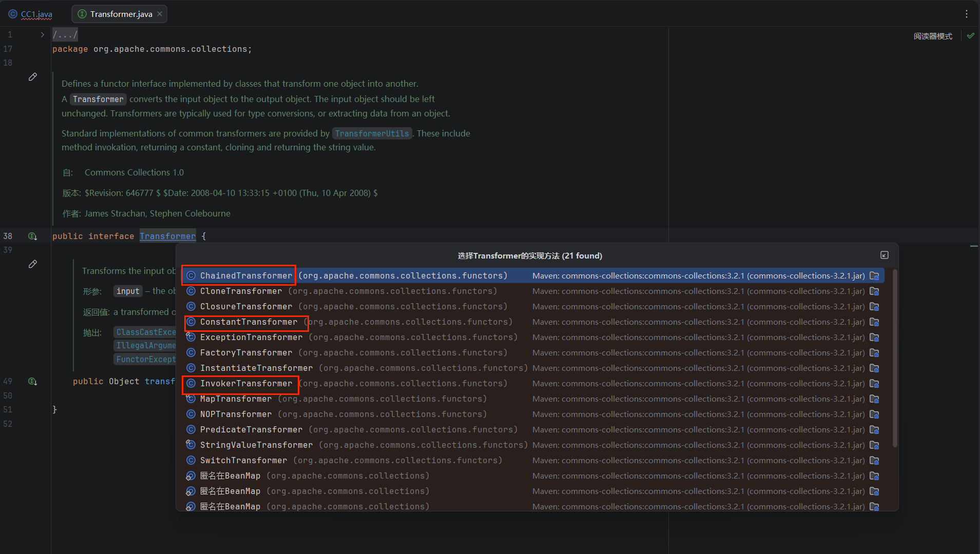Select CloneTransformer in the implementations list
The image size is (980, 554).
(x=532, y=291)
